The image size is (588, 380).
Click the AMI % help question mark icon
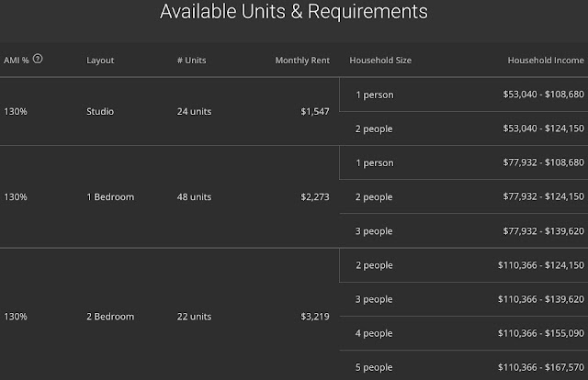click(x=38, y=60)
